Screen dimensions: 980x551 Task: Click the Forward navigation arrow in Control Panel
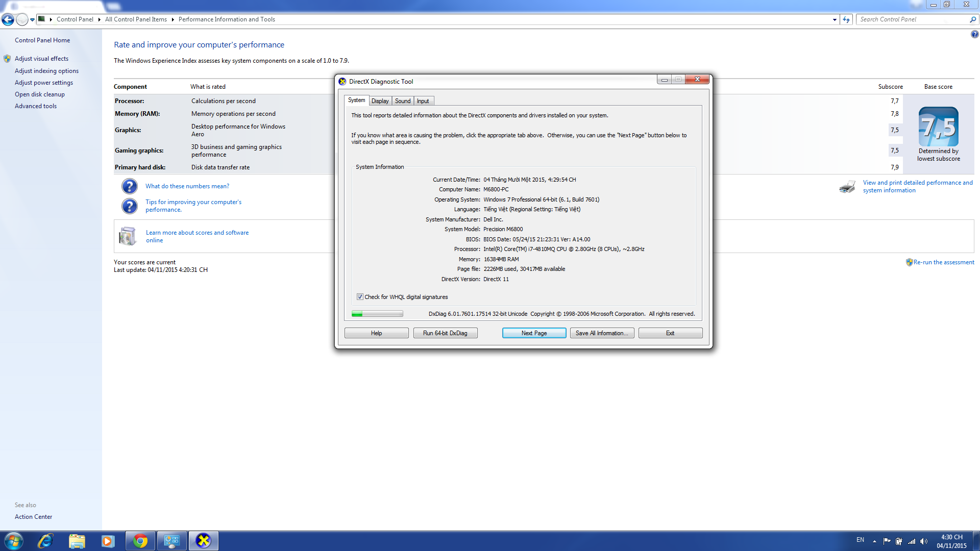(22, 19)
